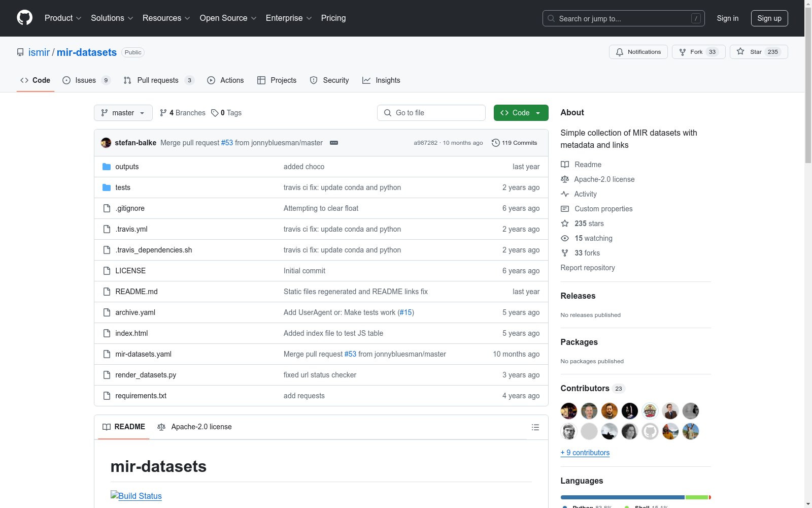Click the .gitignore file icon
The height and width of the screenshot is (508, 812).
[107, 208]
